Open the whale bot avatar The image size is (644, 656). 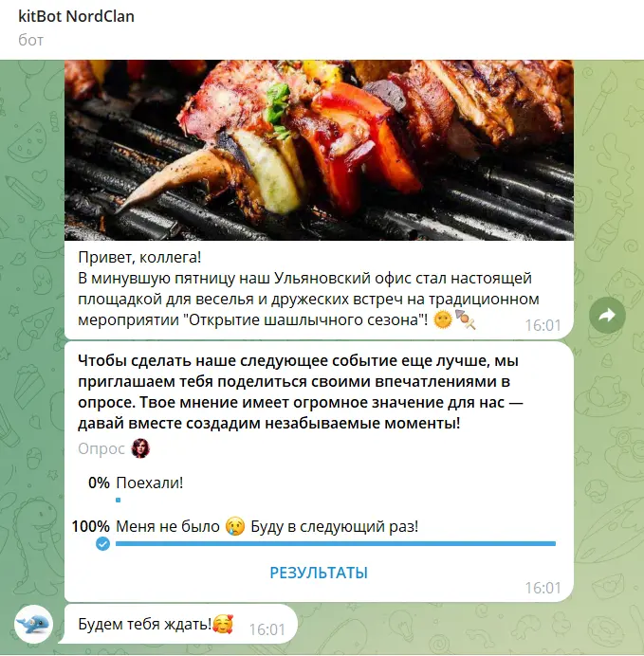pos(33,624)
